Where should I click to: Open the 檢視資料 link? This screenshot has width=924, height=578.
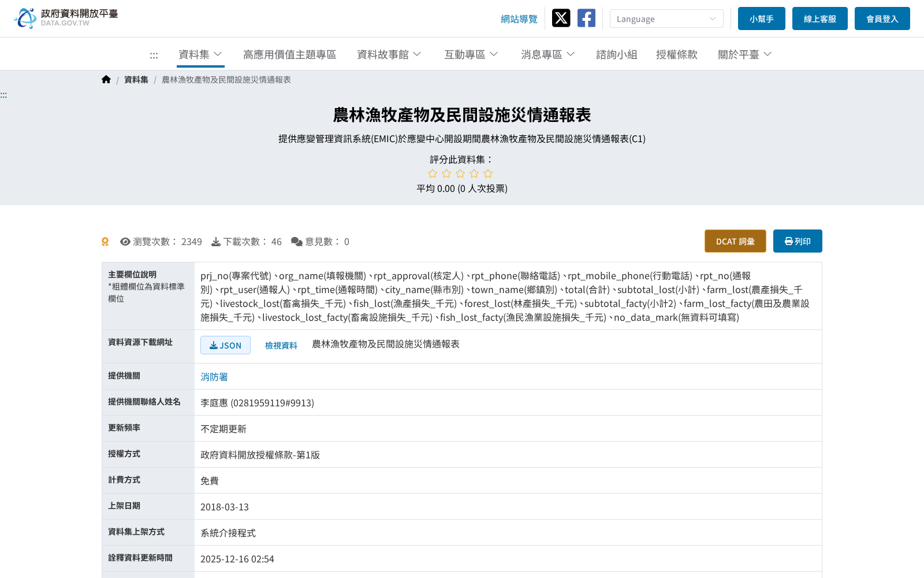click(x=281, y=345)
